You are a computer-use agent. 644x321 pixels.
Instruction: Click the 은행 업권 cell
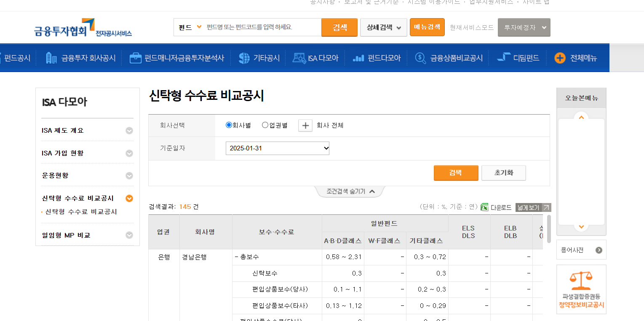[x=164, y=257]
